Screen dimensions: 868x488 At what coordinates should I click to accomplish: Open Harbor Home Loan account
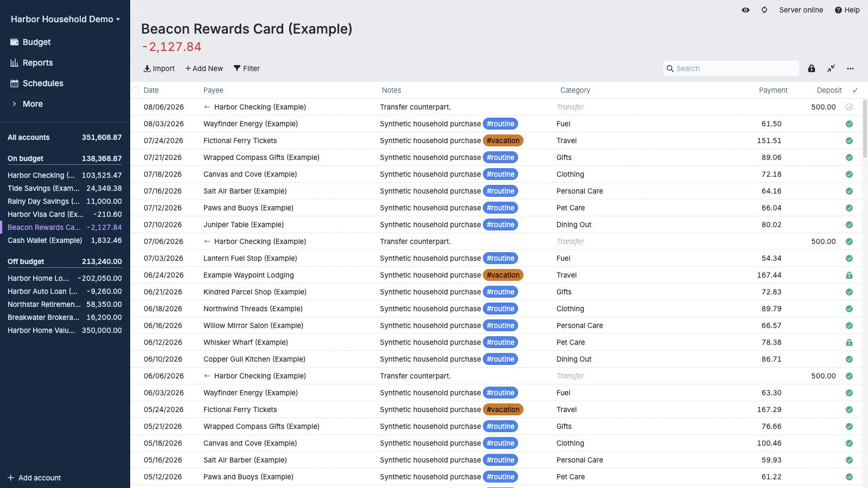point(65,278)
